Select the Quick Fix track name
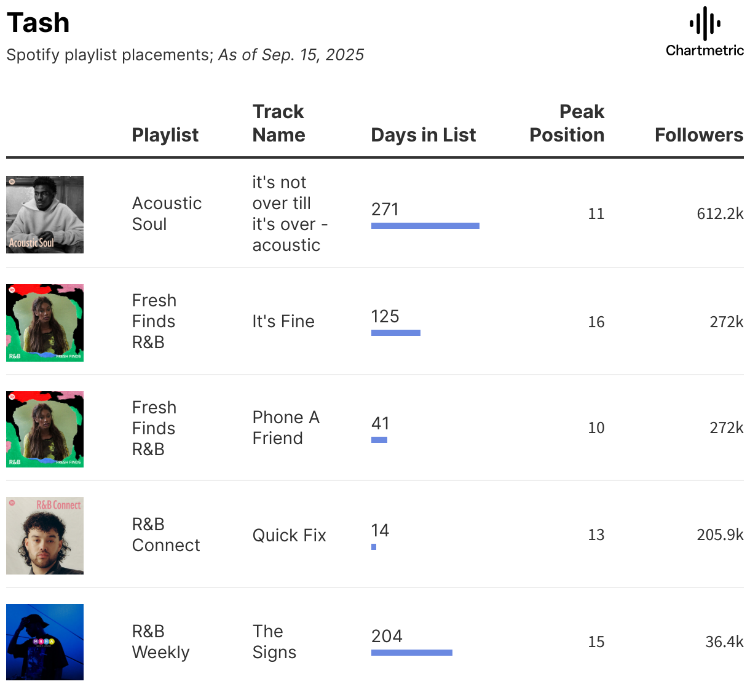This screenshot has height=700, width=750. [x=290, y=535]
